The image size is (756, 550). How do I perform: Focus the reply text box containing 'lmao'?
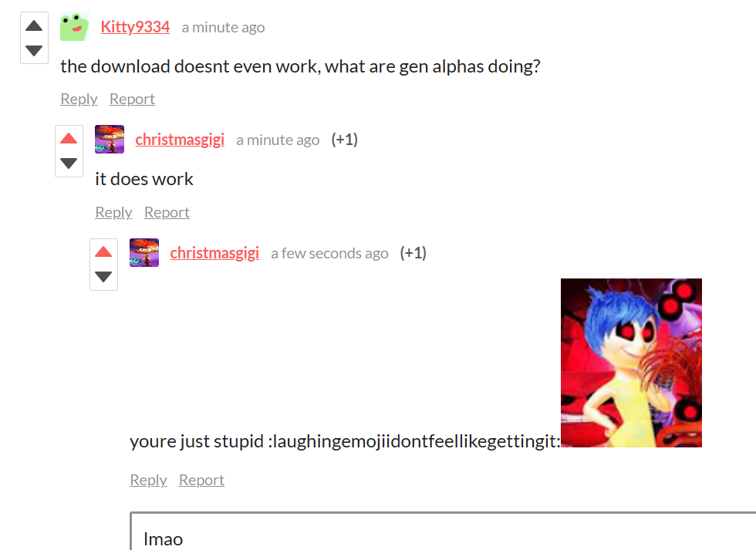pyautogui.click(x=443, y=531)
